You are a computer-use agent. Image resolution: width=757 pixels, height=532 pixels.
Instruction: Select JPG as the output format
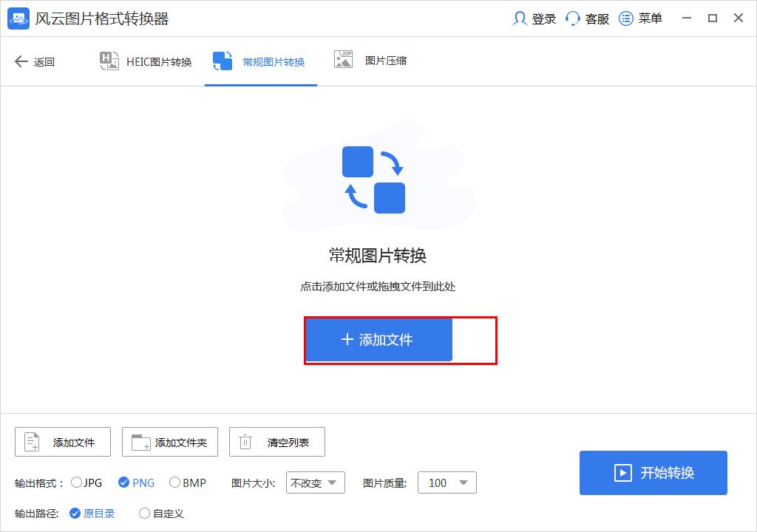[x=76, y=482]
